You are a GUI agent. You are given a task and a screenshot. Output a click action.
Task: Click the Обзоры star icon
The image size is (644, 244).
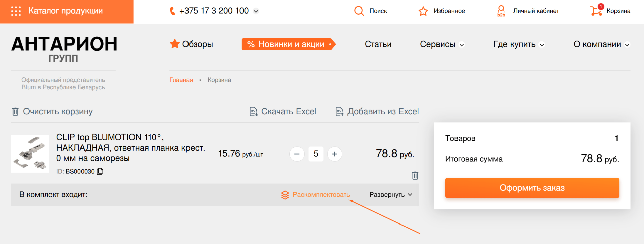[175, 44]
